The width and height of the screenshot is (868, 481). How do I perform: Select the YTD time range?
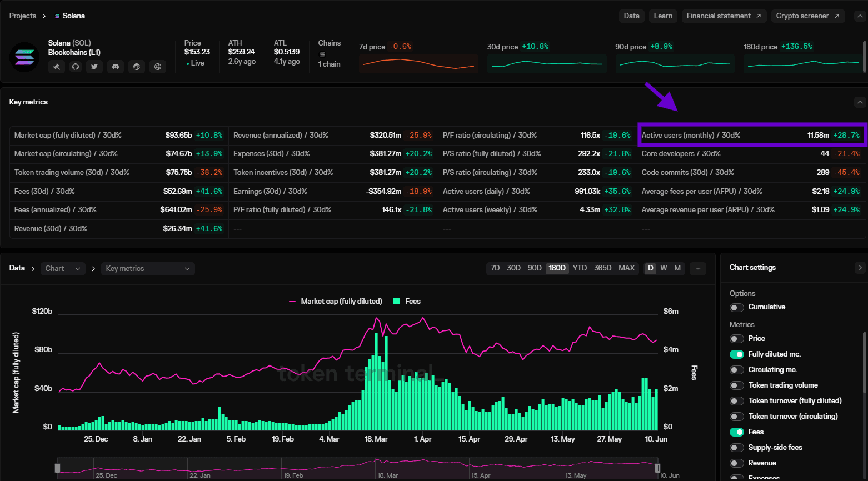point(580,268)
